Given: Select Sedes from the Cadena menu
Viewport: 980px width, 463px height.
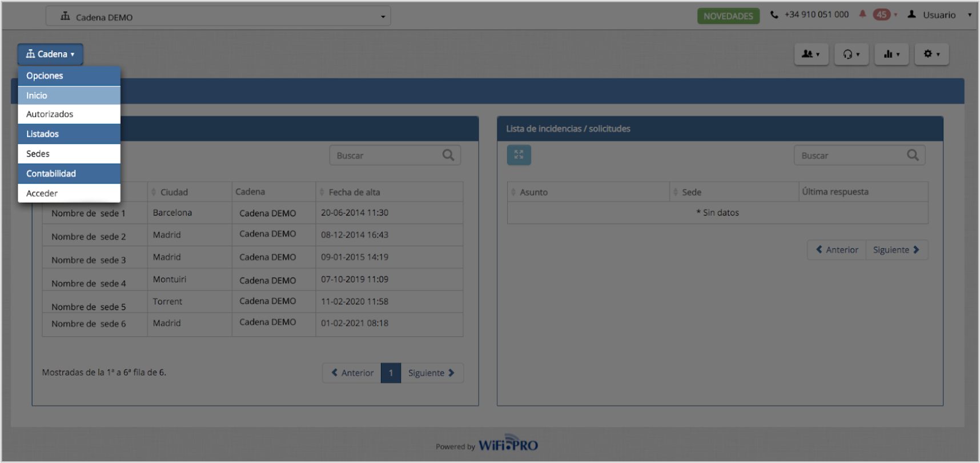Looking at the screenshot, I should (x=69, y=154).
